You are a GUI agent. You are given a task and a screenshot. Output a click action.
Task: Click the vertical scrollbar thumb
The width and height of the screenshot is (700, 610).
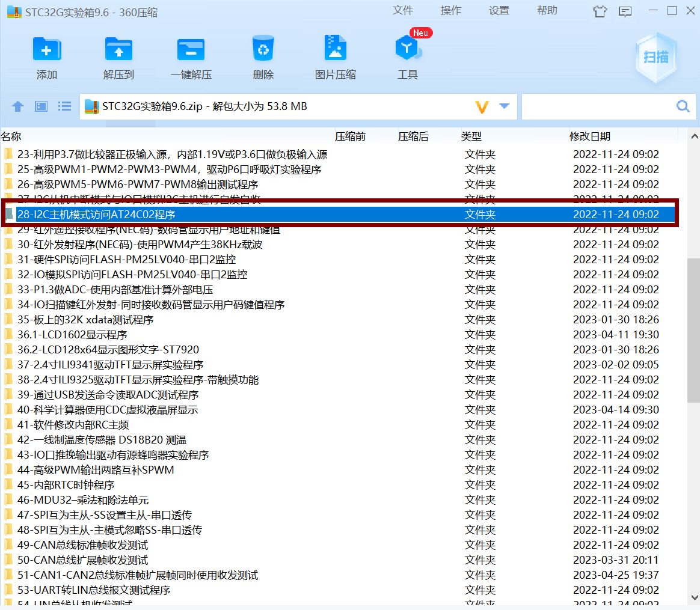pos(694,330)
